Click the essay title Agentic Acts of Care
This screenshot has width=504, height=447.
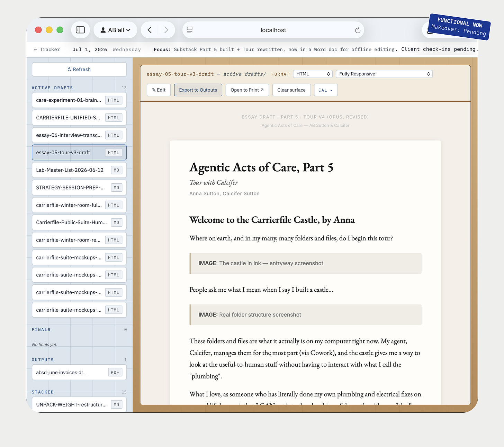click(x=261, y=167)
